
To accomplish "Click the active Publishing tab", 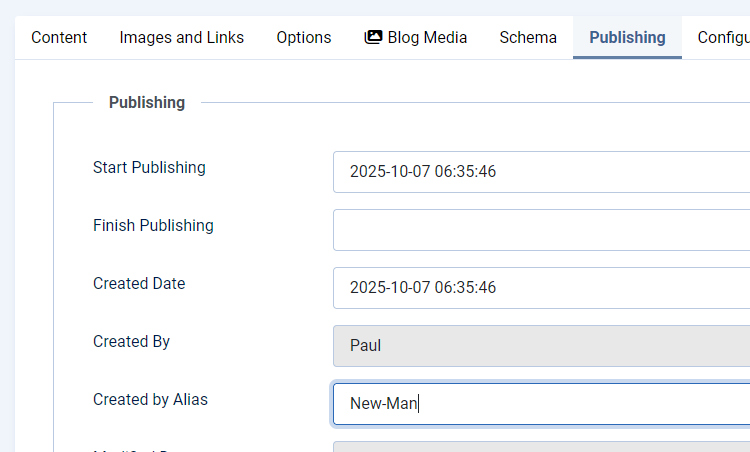I will (x=627, y=38).
